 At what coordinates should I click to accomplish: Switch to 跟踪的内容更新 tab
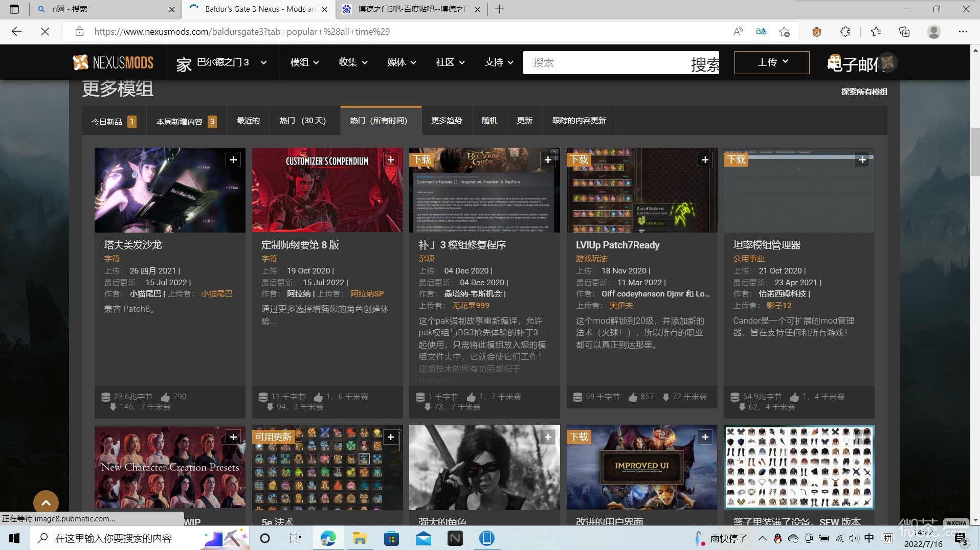pyautogui.click(x=579, y=121)
